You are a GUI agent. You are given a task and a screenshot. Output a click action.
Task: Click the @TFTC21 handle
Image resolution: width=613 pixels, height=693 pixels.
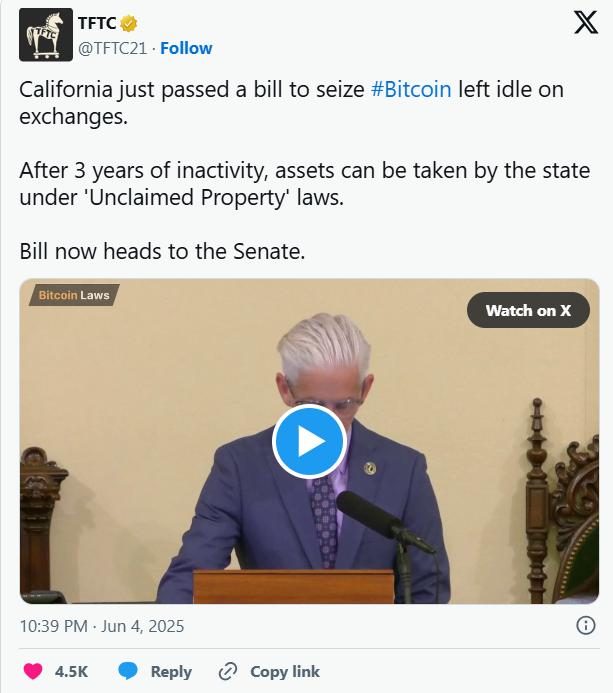click(x=112, y=48)
